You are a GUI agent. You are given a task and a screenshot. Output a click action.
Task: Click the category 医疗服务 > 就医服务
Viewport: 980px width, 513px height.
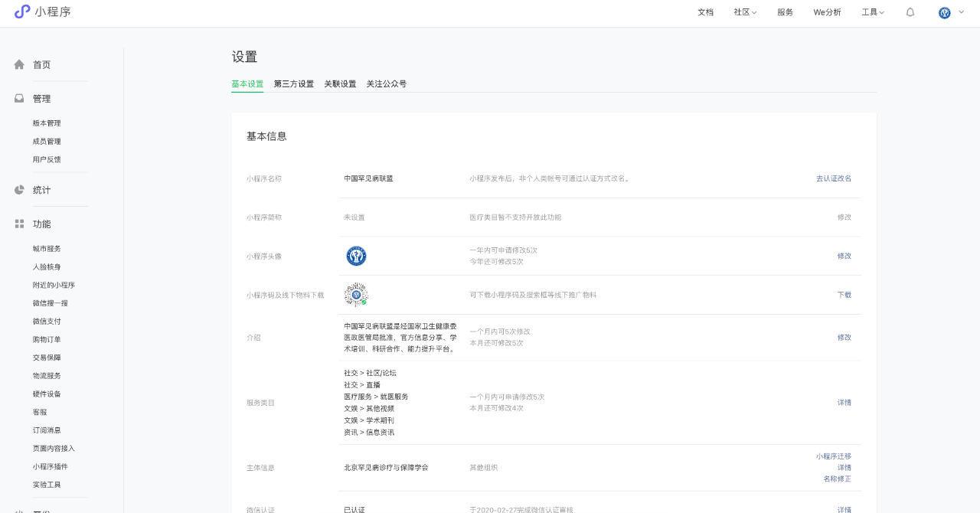pyautogui.click(x=376, y=397)
